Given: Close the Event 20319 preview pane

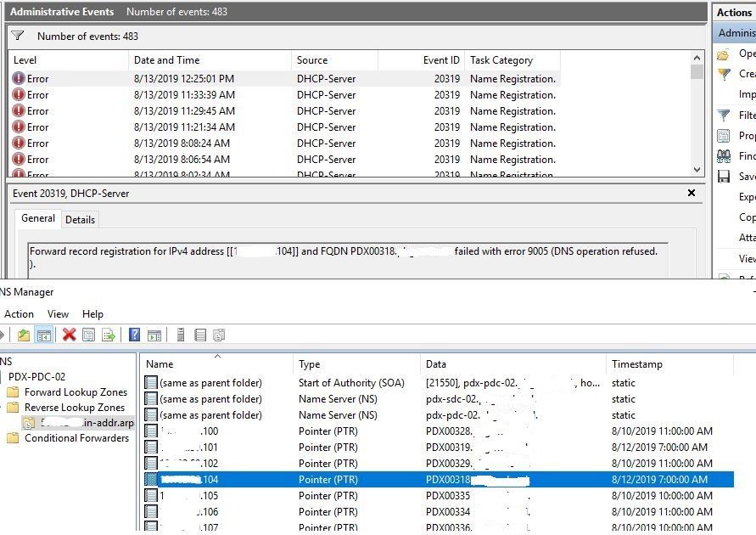Looking at the screenshot, I should [692, 193].
